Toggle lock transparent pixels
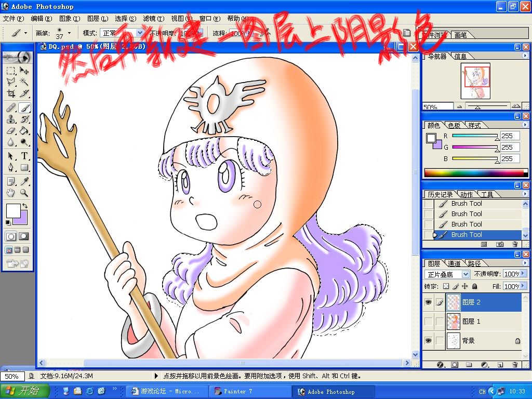 [446, 286]
